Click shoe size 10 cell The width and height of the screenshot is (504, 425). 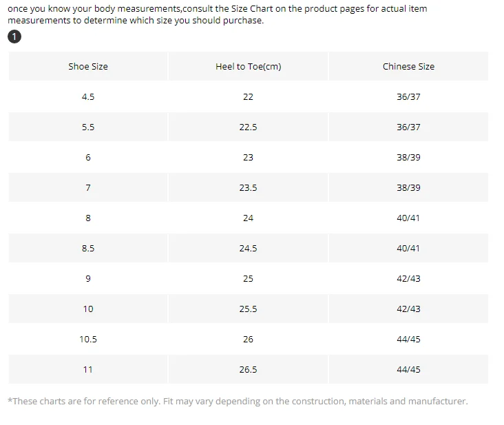88,309
